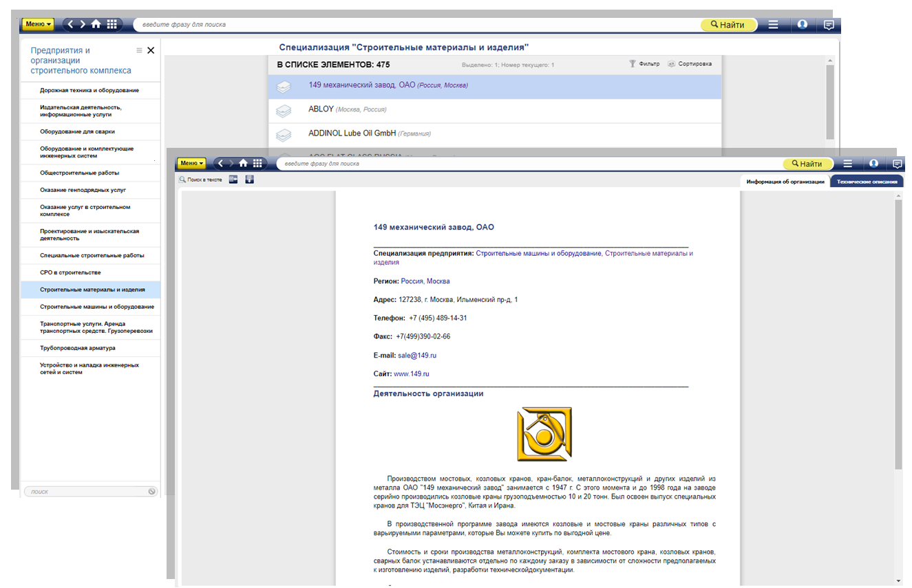Click the front window vertical scrollbar thumb
Screen dimensions: 912x588
(898, 334)
